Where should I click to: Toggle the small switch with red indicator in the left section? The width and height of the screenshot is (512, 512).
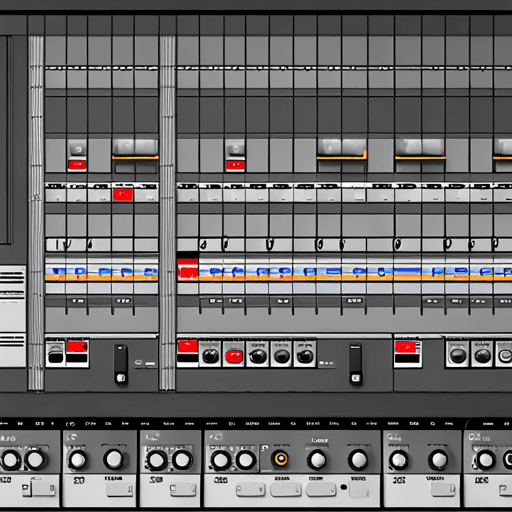[x=77, y=156]
